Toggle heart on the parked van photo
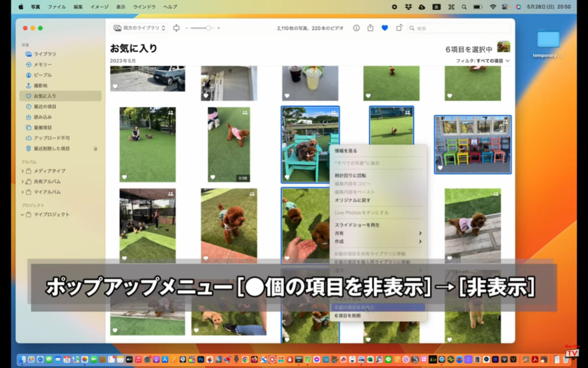This screenshot has height=368, width=588. pos(115,86)
